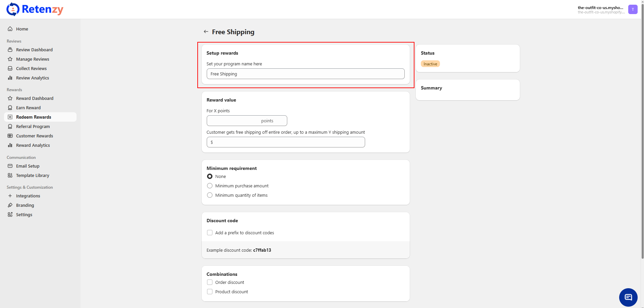Check the Order discount combination
The image size is (644, 308).
point(210,282)
